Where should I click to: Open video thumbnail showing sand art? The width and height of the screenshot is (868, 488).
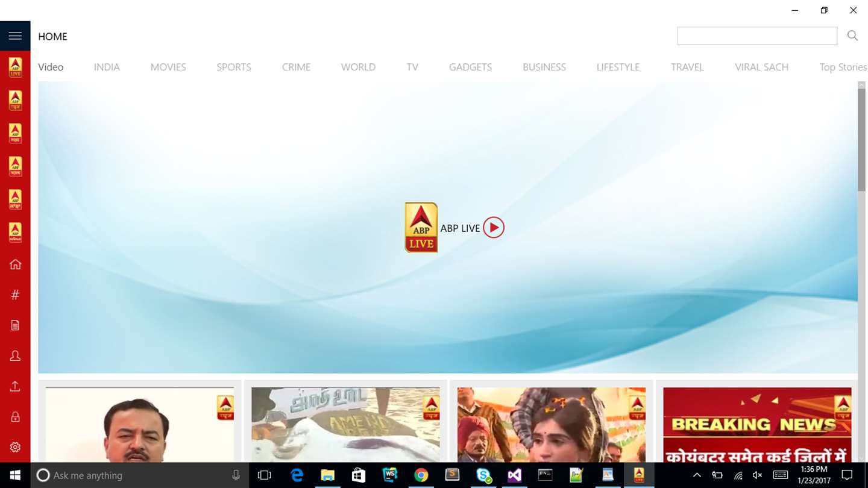point(345,425)
